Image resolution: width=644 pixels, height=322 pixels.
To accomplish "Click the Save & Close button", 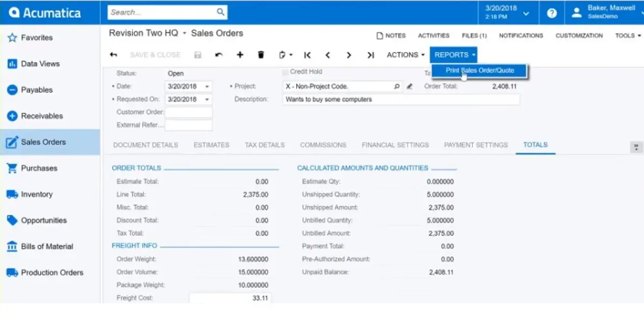I will coord(155,55).
